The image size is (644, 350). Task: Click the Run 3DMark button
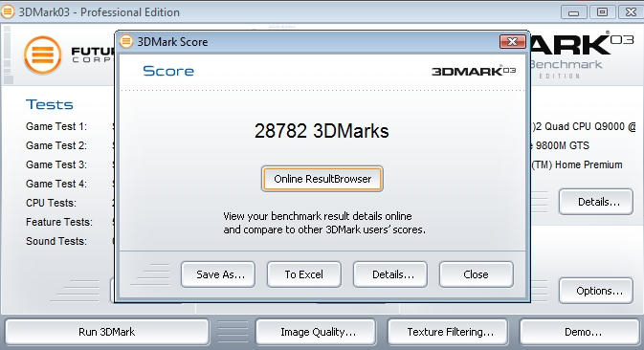tap(107, 332)
